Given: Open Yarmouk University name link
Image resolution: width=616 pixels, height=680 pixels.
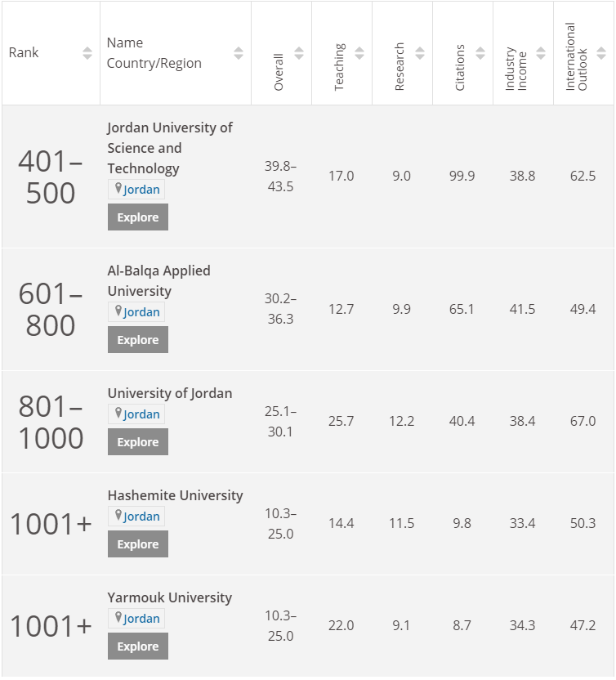Looking at the screenshot, I should coord(169,597).
